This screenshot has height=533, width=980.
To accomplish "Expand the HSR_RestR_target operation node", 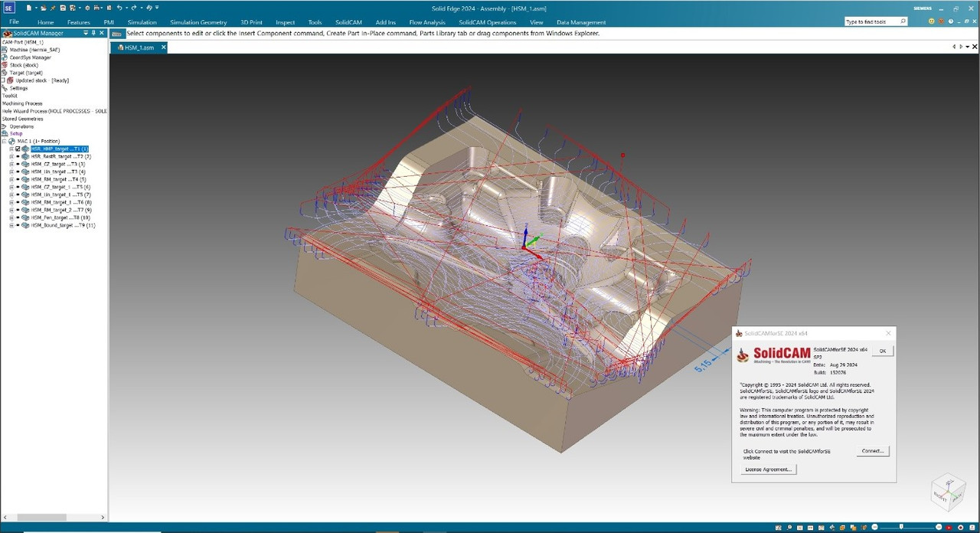I will pyautogui.click(x=11, y=156).
